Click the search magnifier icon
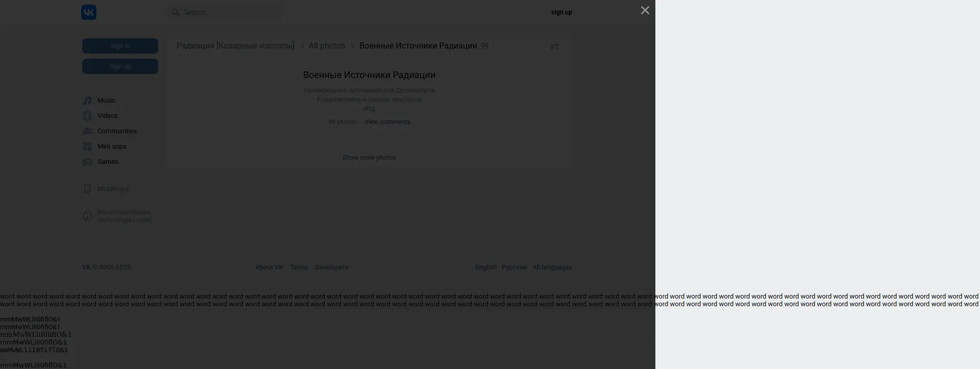This screenshot has height=369, width=980. click(x=176, y=12)
